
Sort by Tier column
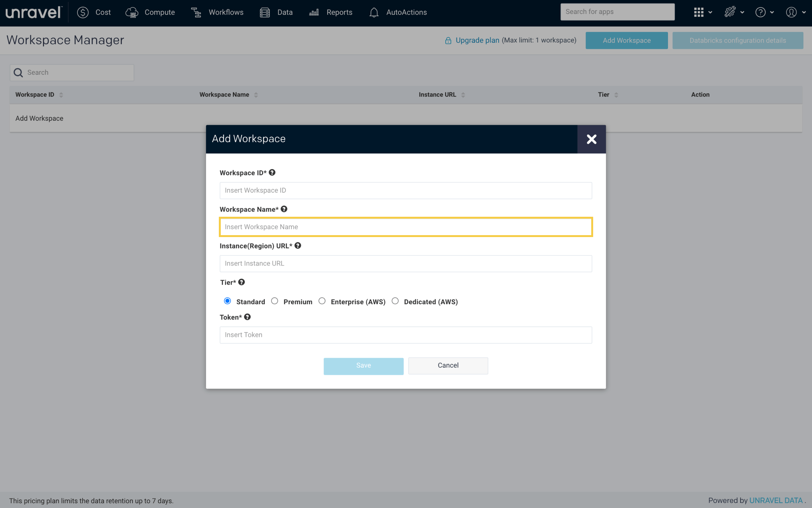click(616, 95)
